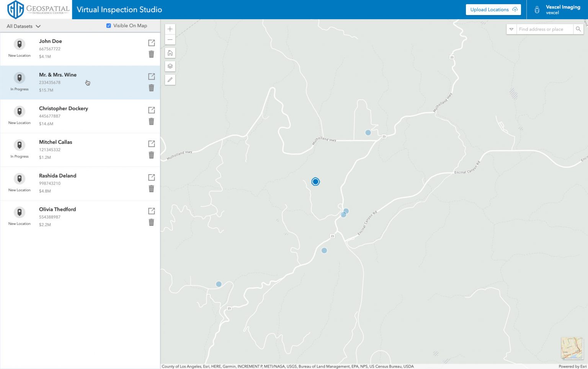
Task: Open Rashida Deland location externally
Action: tap(152, 178)
